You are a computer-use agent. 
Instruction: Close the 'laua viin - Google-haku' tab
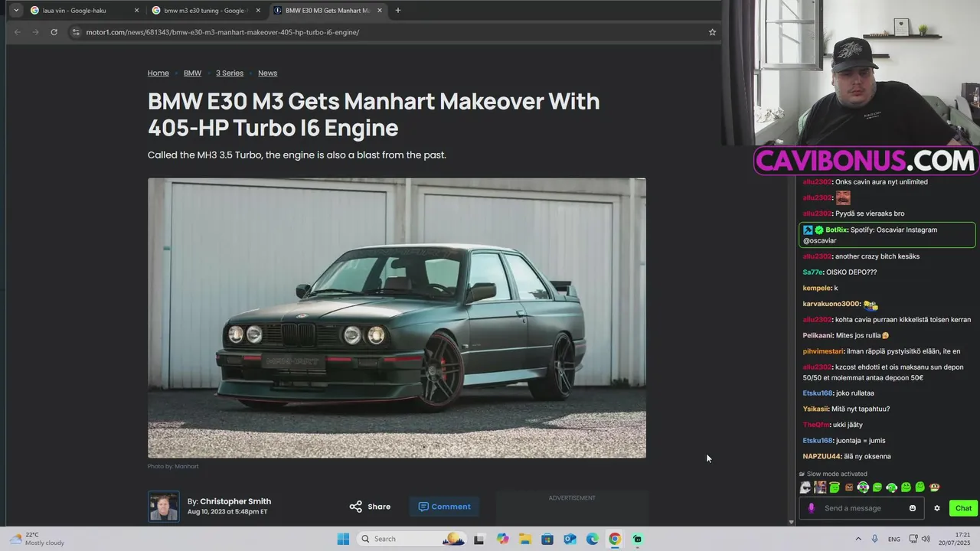[x=136, y=11]
